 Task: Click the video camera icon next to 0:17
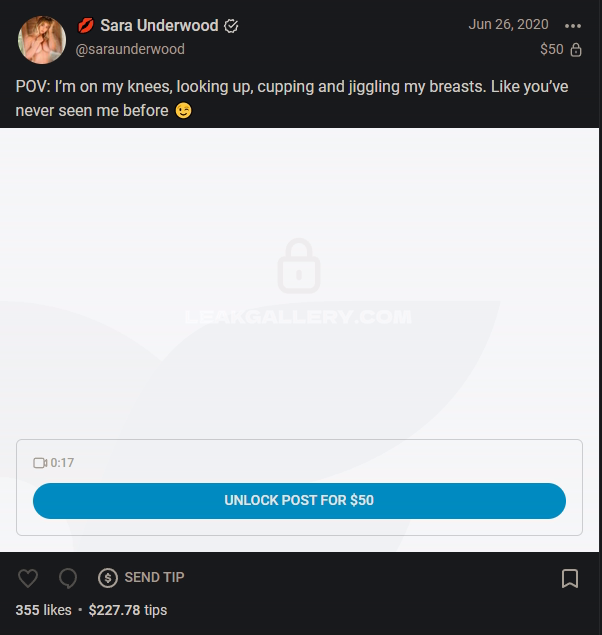click(40, 463)
